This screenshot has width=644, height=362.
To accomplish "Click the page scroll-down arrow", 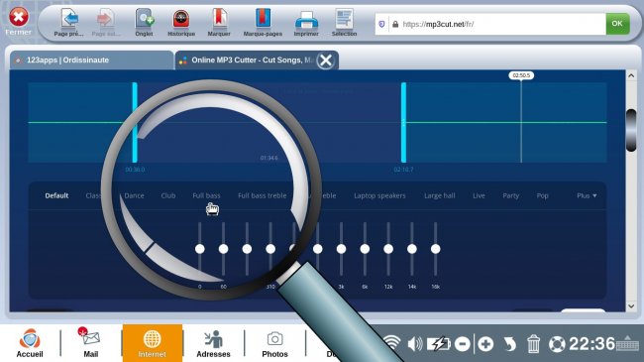I will coord(631,306).
